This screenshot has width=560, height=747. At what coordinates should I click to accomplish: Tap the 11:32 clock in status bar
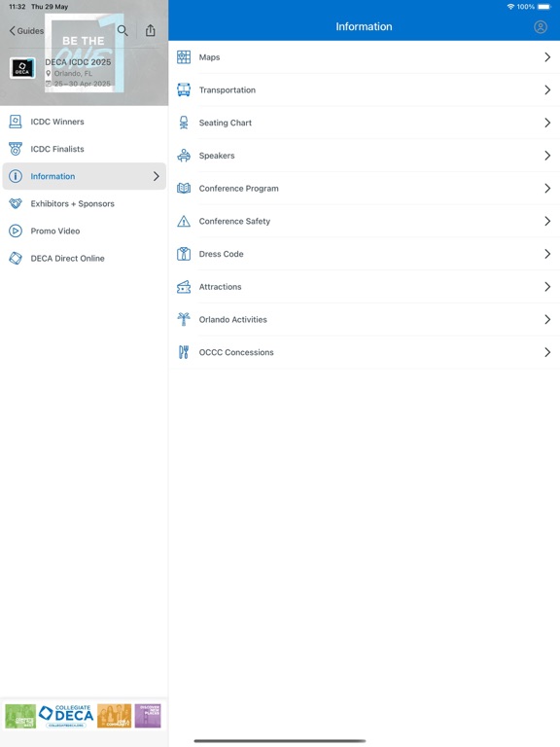click(17, 7)
